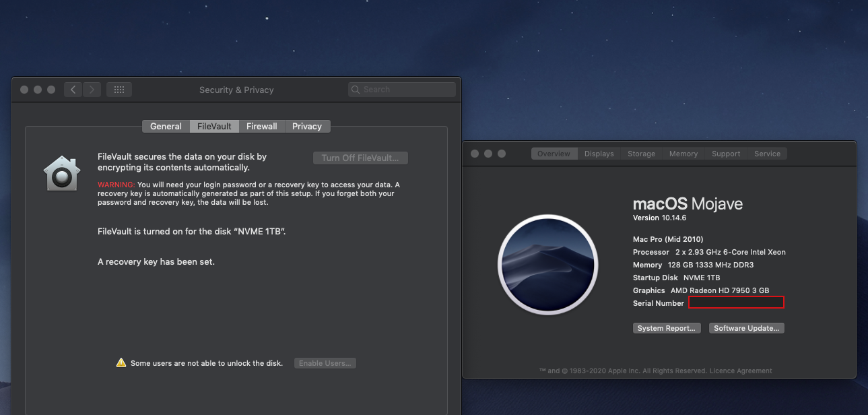Open the Licence Agreement link
Viewport: 868px width, 415px height.
741,371
